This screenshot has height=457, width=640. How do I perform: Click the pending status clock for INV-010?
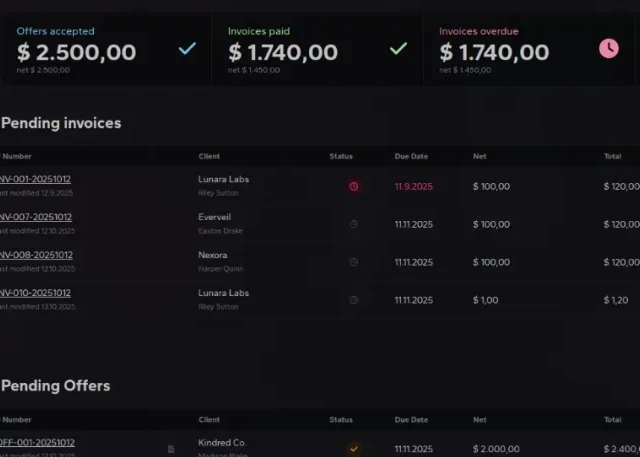tap(353, 299)
